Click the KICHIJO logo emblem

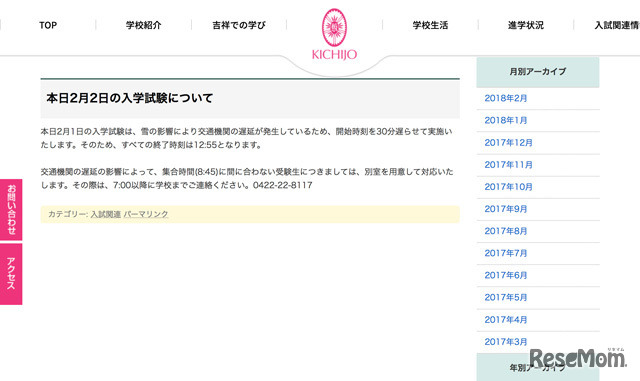click(334, 27)
